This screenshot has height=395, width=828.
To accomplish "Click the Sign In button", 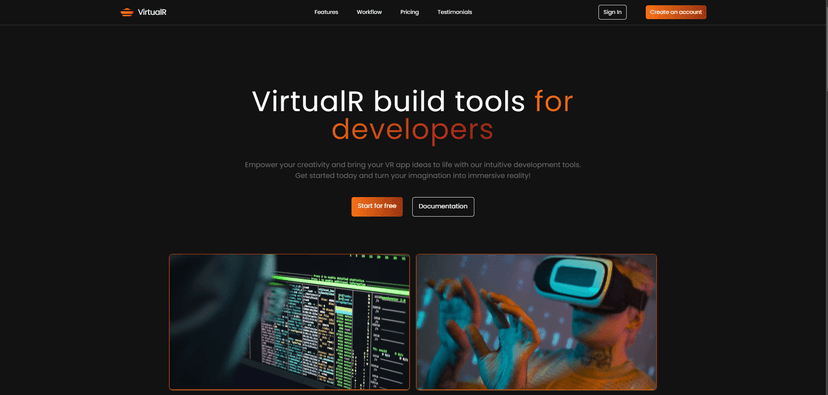I will [x=612, y=12].
